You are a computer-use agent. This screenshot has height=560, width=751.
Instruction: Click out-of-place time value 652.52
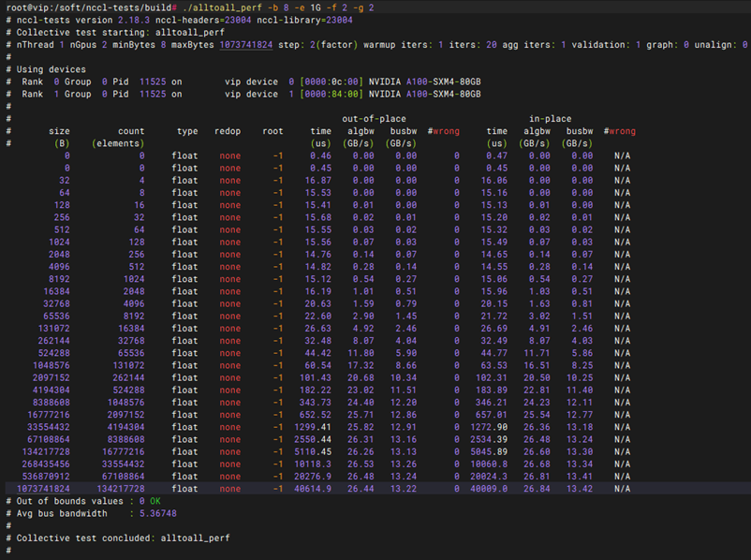316,415
